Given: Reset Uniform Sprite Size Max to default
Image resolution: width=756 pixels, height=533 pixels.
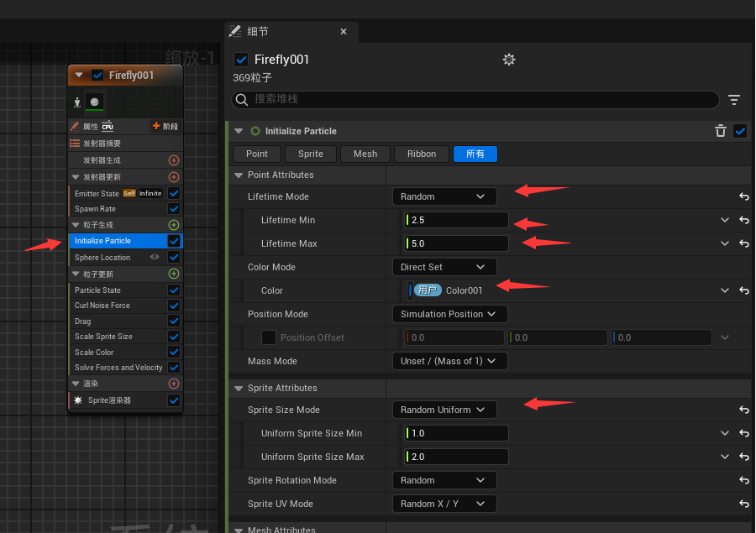Looking at the screenshot, I should pos(744,457).
